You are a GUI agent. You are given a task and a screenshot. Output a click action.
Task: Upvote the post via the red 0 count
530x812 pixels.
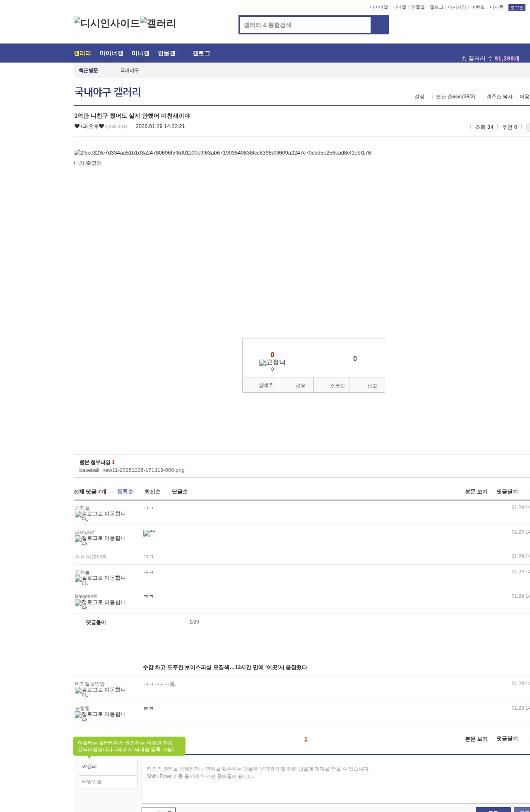[272, 355]
